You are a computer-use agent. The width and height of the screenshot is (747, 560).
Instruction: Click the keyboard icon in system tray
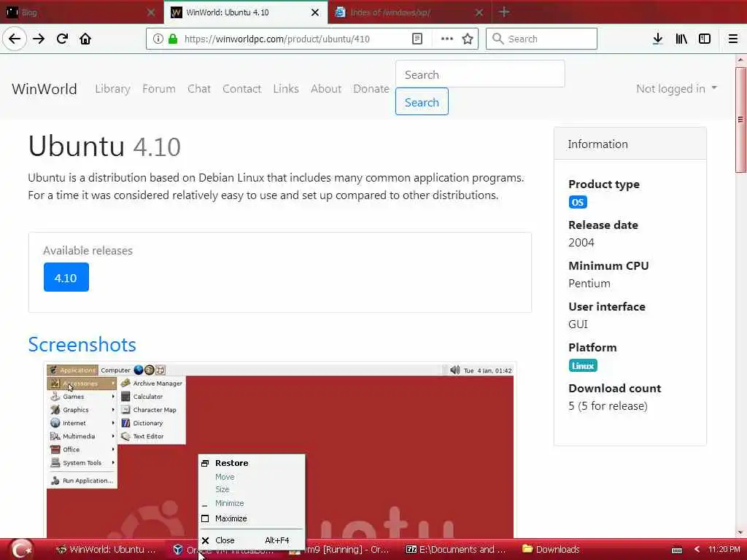(x=677, y=550)
